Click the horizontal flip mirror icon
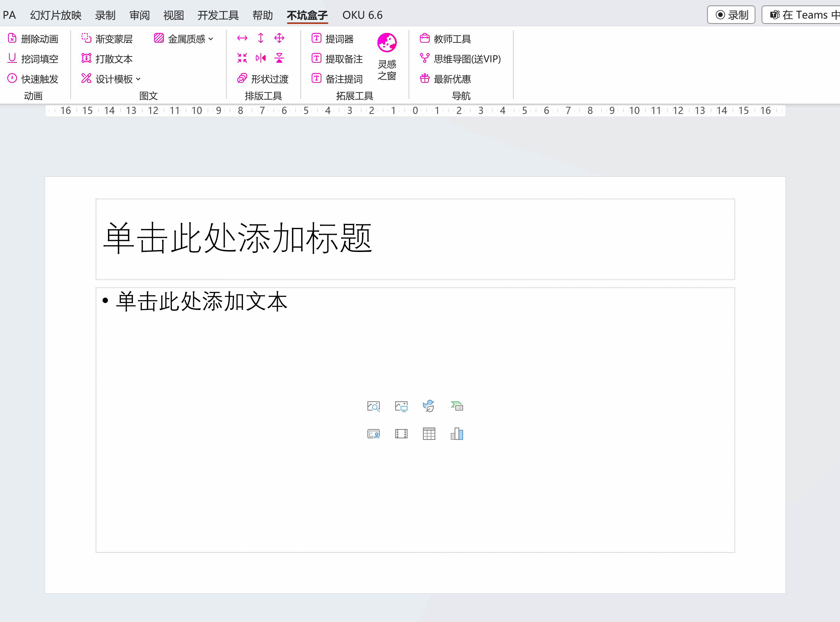Screen dimensions: 840x622 point(260,58)
